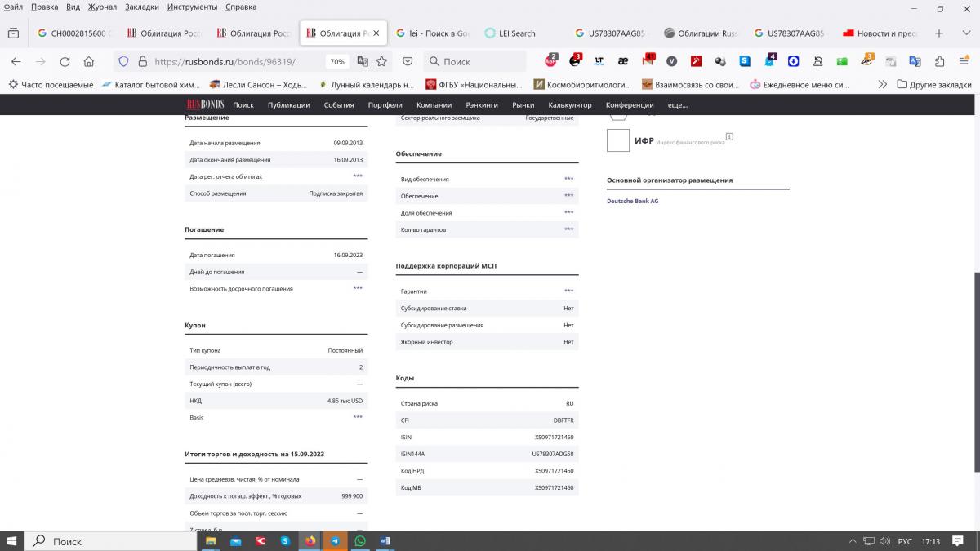980x551 pixels.
Task: Save page to Pocket
Action: (x=408, y=61)
